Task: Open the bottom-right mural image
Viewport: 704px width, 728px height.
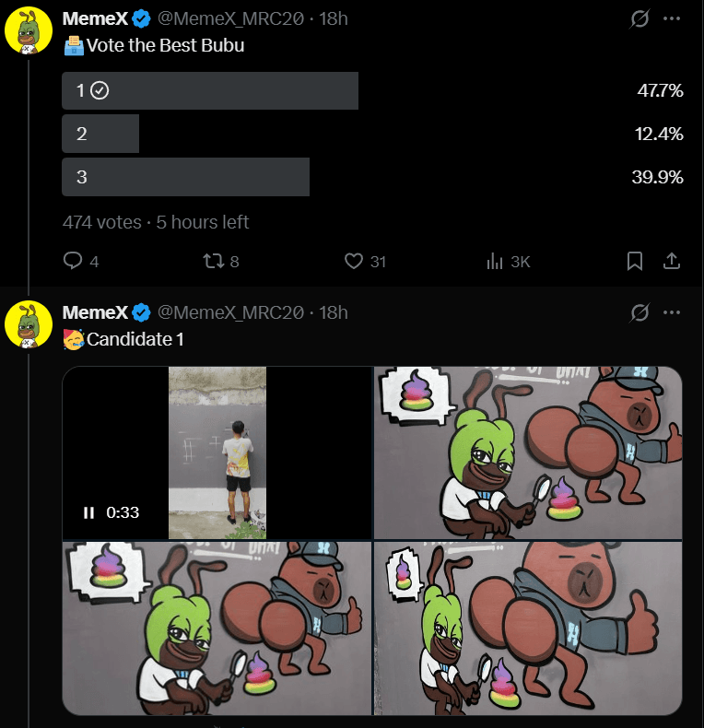Action: tap(527, 628)
